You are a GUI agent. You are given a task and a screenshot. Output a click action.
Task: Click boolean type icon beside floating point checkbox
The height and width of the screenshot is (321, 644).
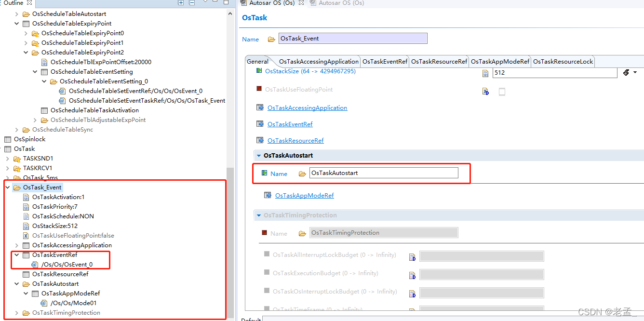(485, 92)
